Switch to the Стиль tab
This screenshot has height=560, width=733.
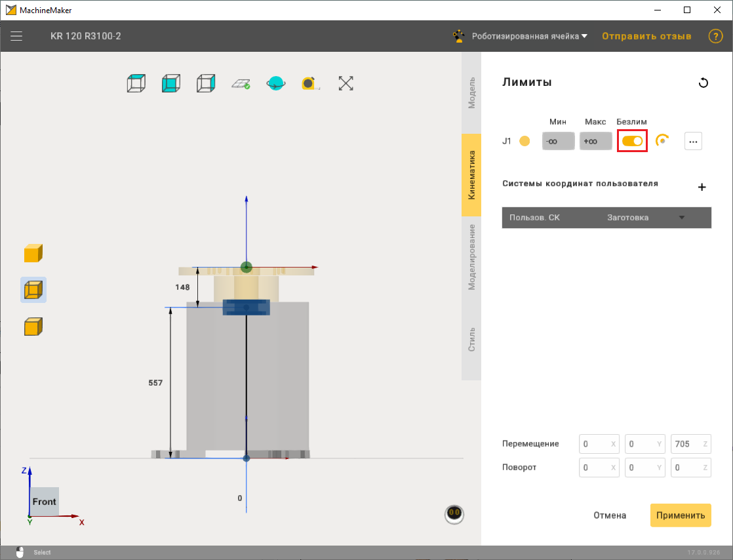click(471, 338)
